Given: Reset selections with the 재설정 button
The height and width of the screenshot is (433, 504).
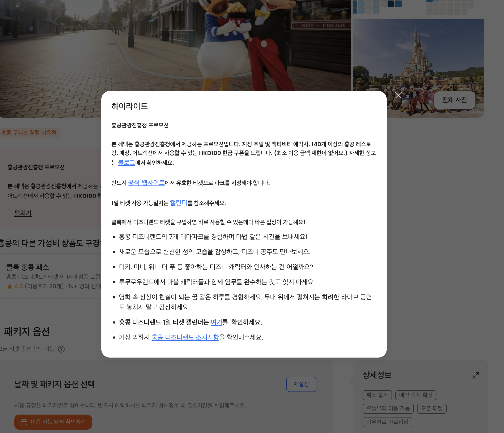Looking at the screenshot, I should click(301, 384).
